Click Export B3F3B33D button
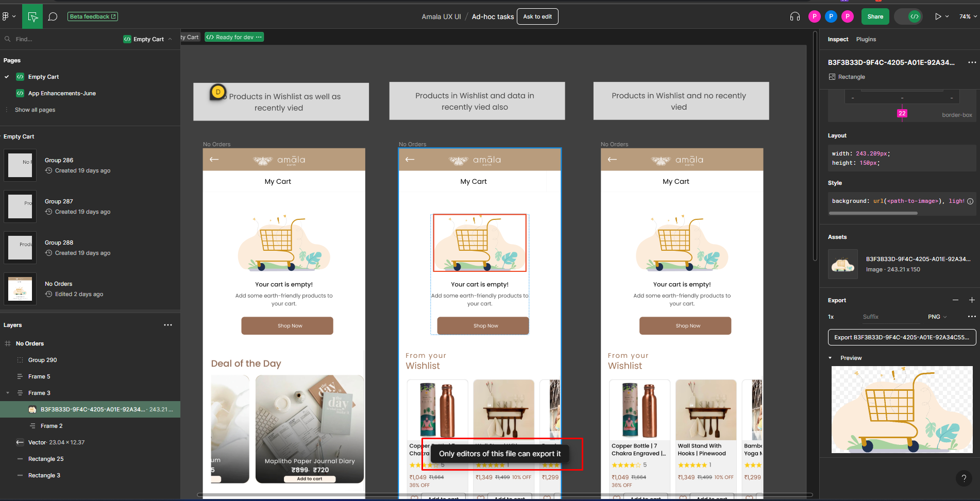980x501 pixels. point(902,337)
